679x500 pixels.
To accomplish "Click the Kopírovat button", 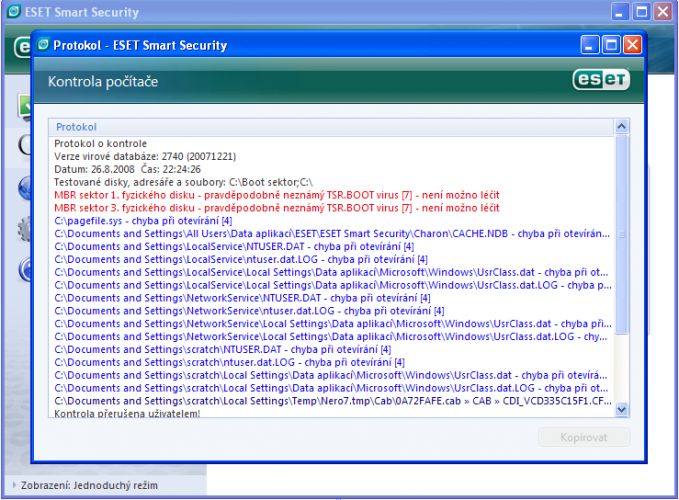I will pos(584,437).
